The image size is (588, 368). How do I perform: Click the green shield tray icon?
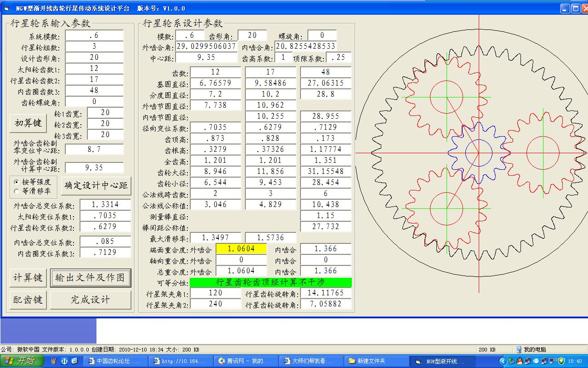point(561,361)
